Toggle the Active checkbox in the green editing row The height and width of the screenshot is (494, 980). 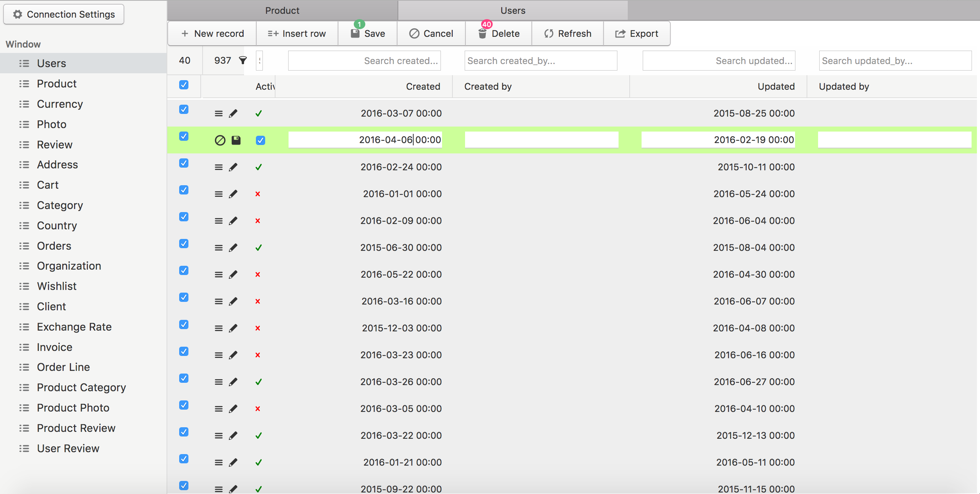(260, 140)
